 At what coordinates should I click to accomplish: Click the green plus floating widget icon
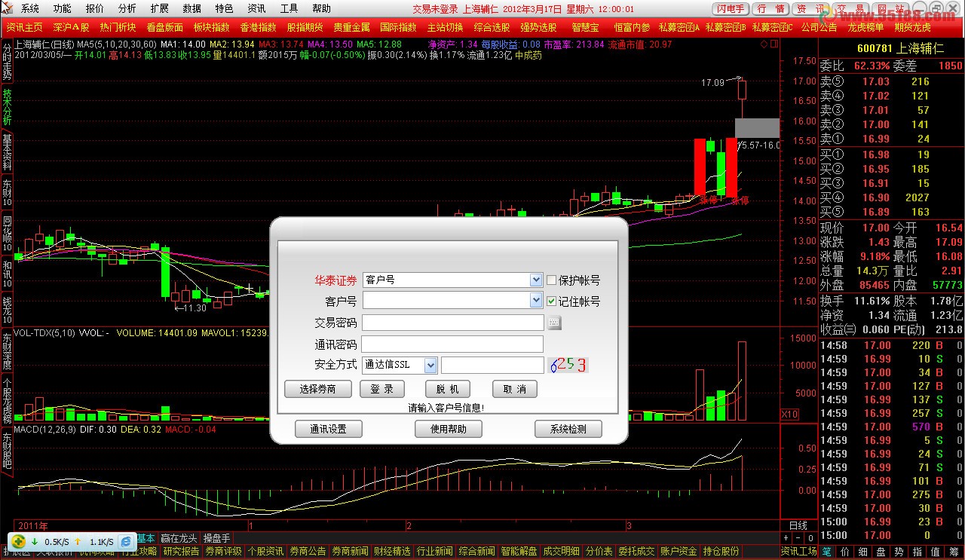tap(18, 541)
